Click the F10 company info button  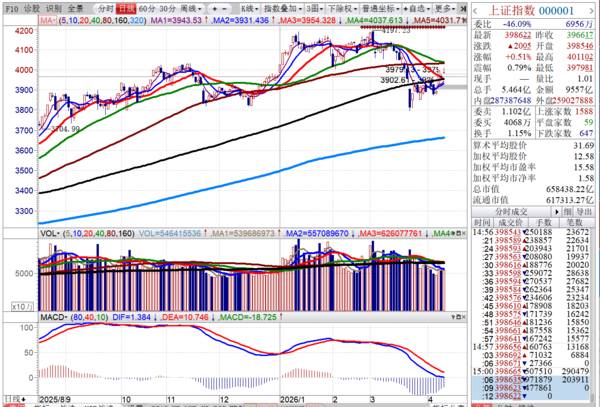8,7
